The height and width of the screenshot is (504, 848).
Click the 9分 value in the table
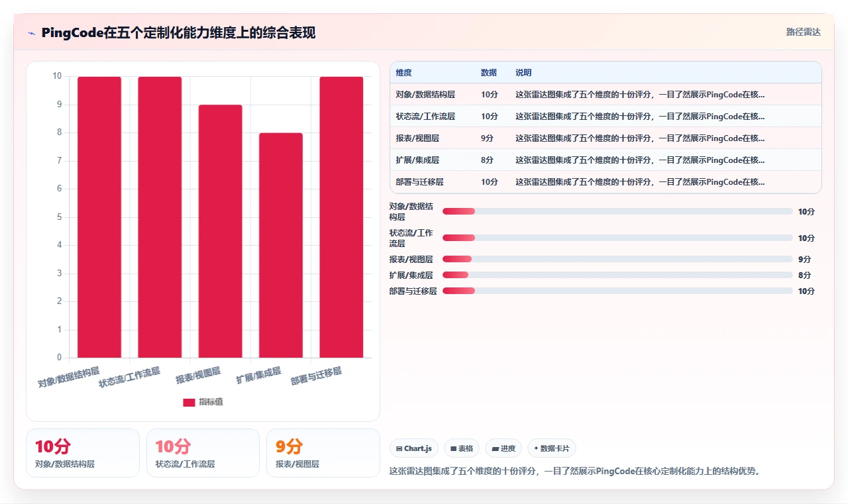[487, 138]
